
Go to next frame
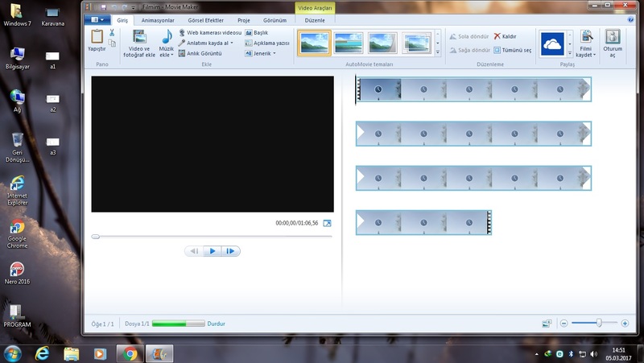[230, 251]
